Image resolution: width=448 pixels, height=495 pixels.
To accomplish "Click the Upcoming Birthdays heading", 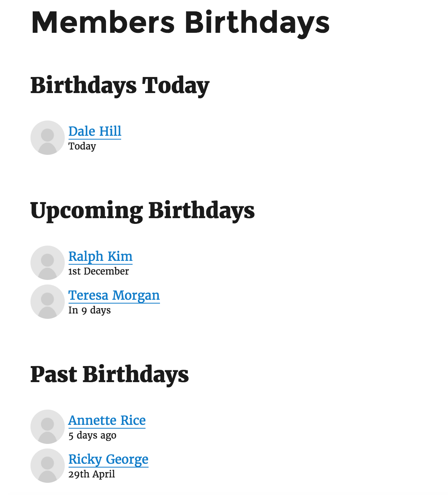I will [x=142, y=210].
